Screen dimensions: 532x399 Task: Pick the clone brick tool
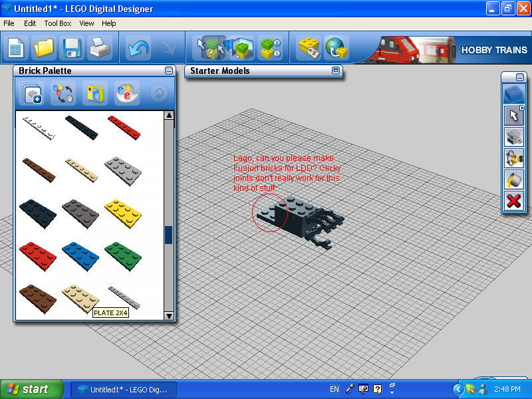click(x=513, y=137)
